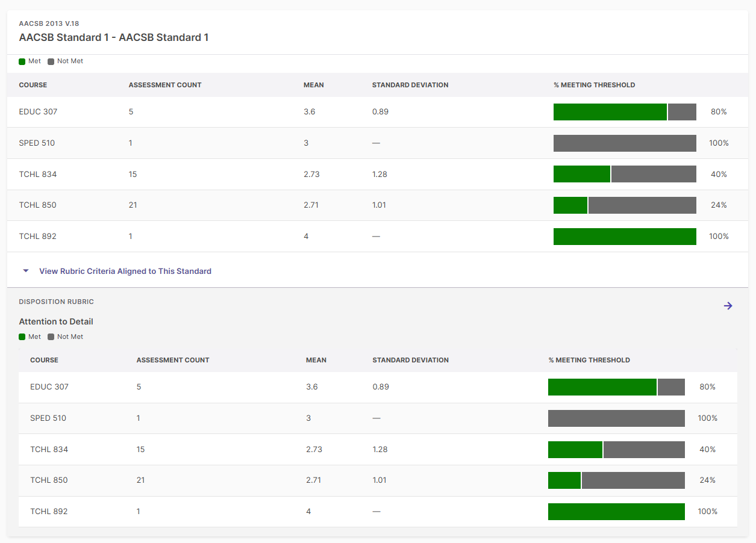Click the STANDARD DEVIATION header in the top table
756x543 pixels.
pyautogui.click(x=410, y=85)
